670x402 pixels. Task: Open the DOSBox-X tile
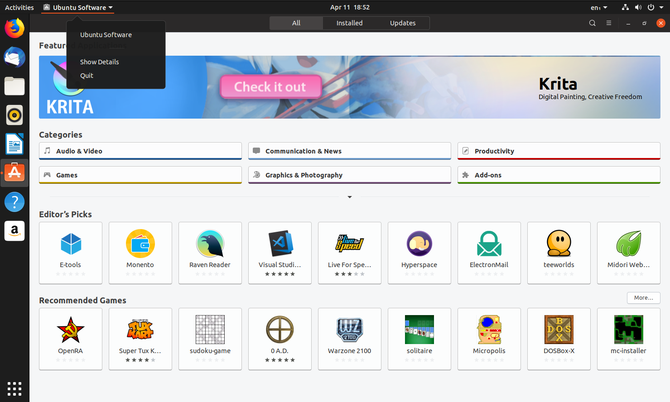pos(559,339)
